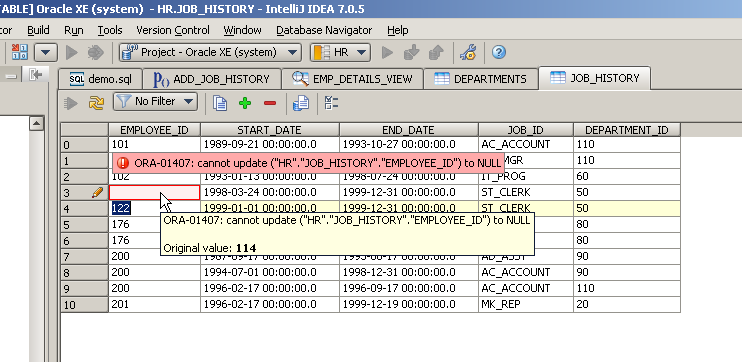742x362 pixels.
Task: Switch to the demo.sql tab
Action: pos(100,79)
